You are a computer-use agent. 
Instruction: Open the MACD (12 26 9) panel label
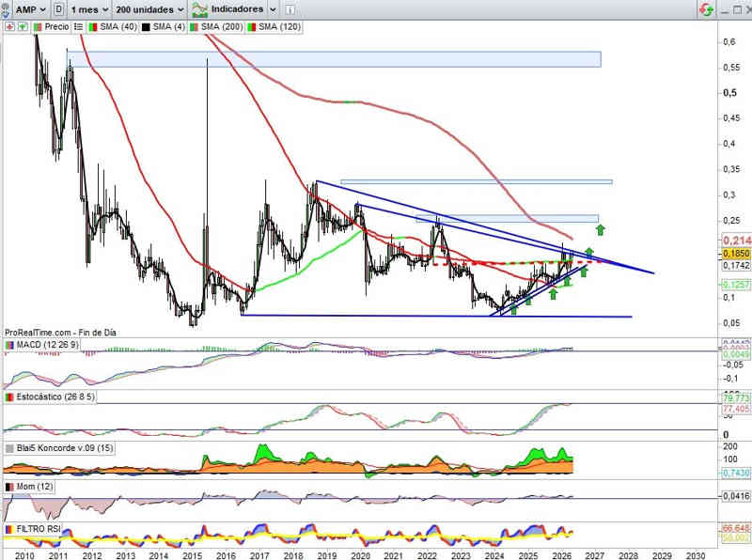[x=47, y=345]
